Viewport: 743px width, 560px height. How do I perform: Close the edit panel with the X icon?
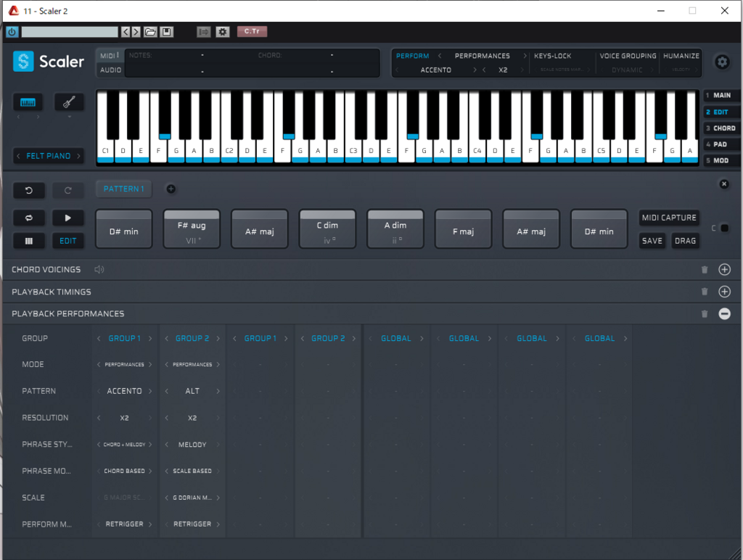(x=724, y=184)
